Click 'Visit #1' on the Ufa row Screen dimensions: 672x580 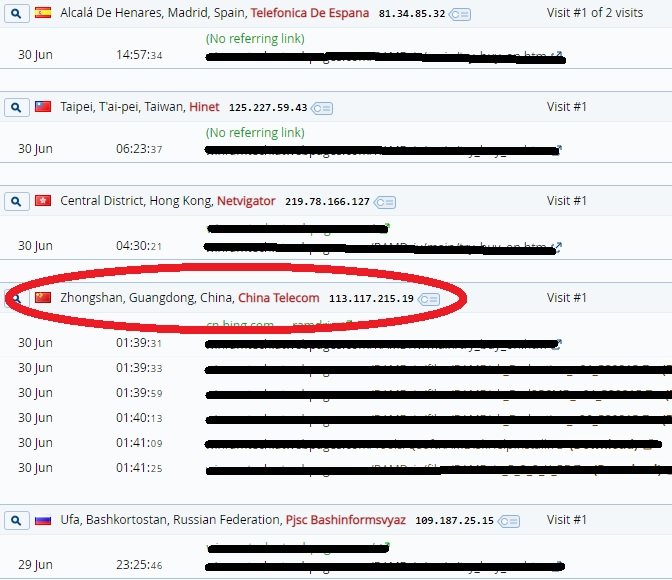coord(567,520)
